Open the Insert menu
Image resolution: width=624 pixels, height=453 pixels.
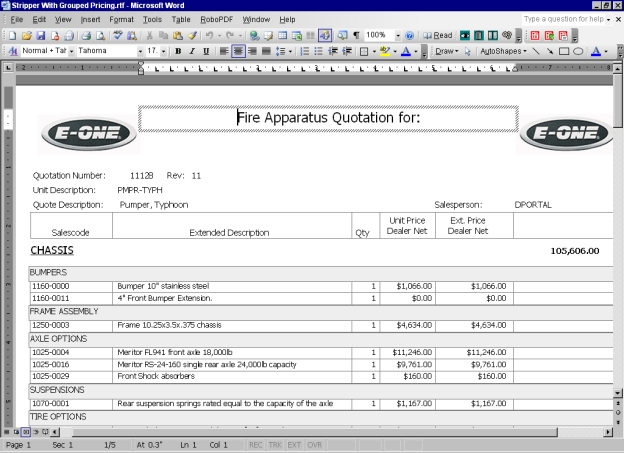point(90,20)
